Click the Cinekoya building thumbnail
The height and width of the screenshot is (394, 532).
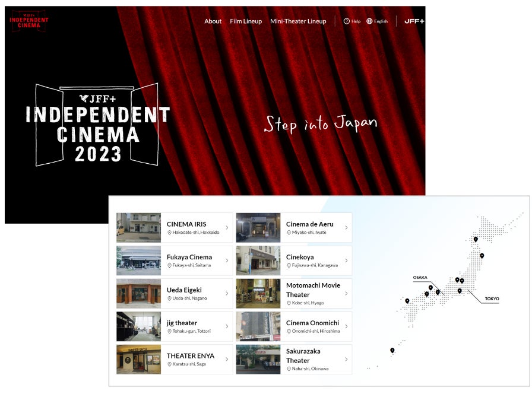click(258, 260)
